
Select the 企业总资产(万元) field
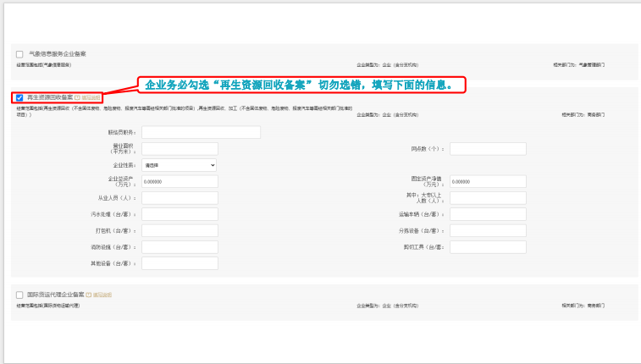click(179, 181)
